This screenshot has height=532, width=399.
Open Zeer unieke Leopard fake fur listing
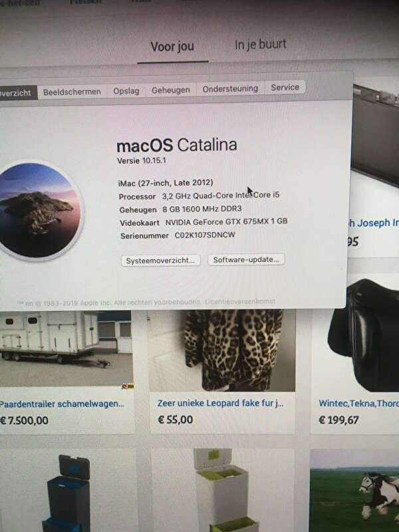[221, 403]
